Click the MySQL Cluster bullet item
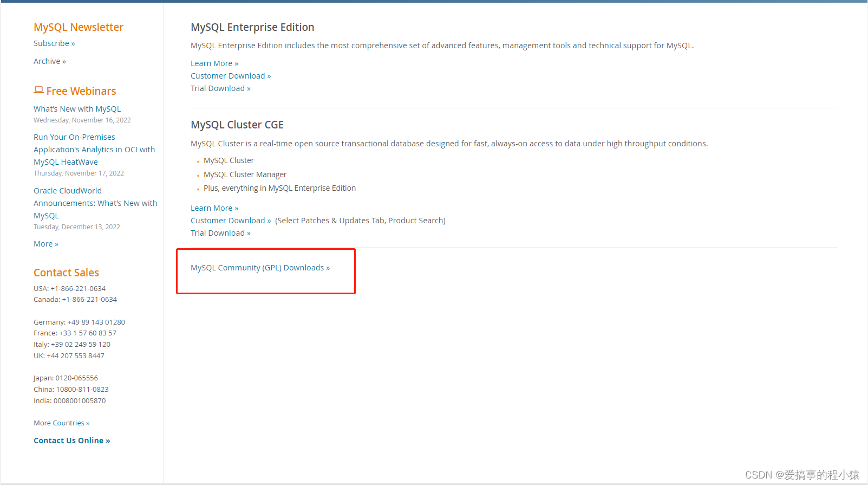Image resolution: width=868 pixels, height=485 pixels. click(x=229, y=160)
